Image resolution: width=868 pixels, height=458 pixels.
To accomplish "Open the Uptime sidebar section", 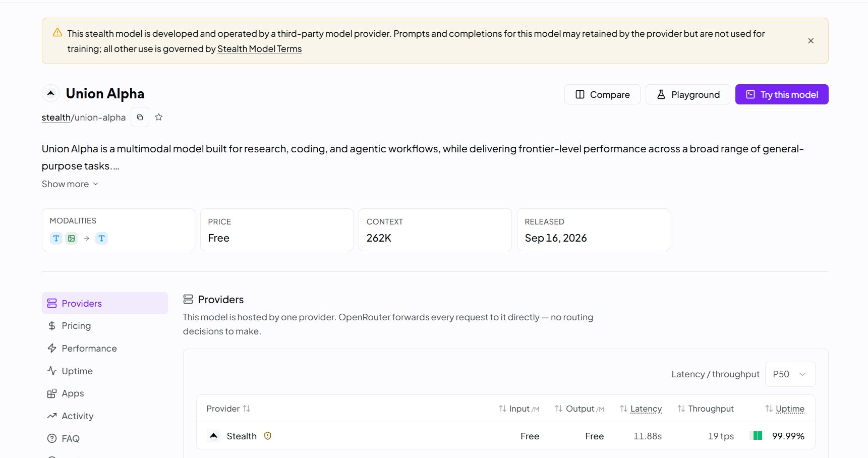I will click(105, 371).
